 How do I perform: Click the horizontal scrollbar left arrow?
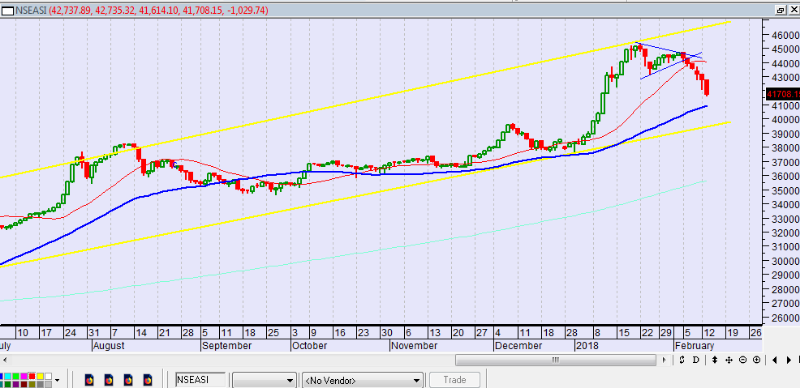(4, 360)
